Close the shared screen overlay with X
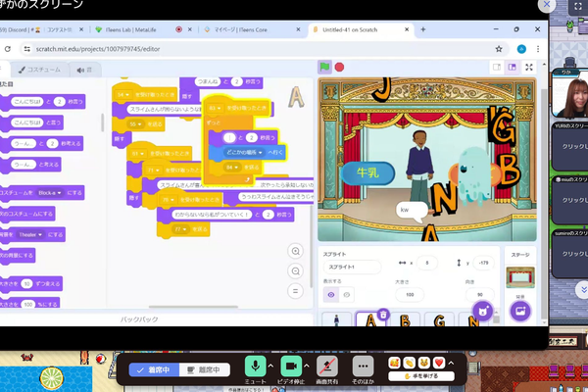 point(547,5)
